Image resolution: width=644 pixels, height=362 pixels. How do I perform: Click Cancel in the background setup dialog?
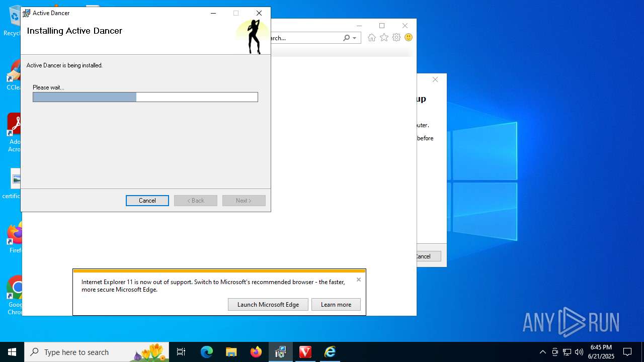coord(428,256)
